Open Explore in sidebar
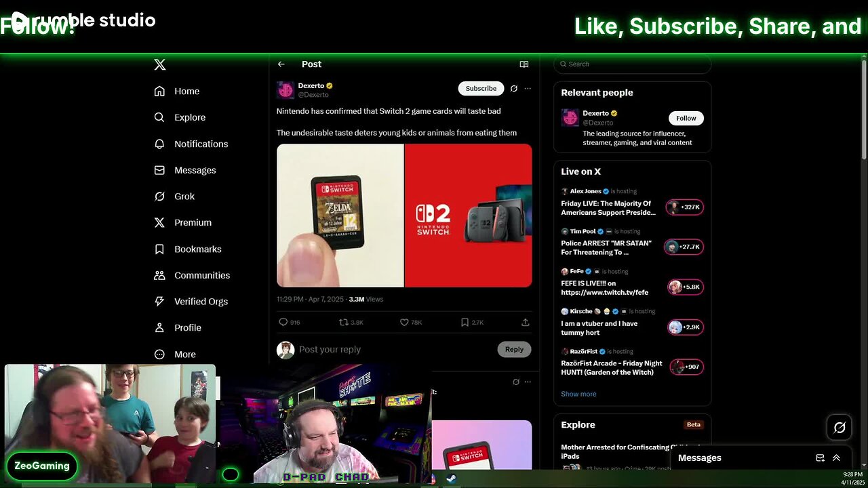This screenshot has height=488, width=868. click(180, 117)
